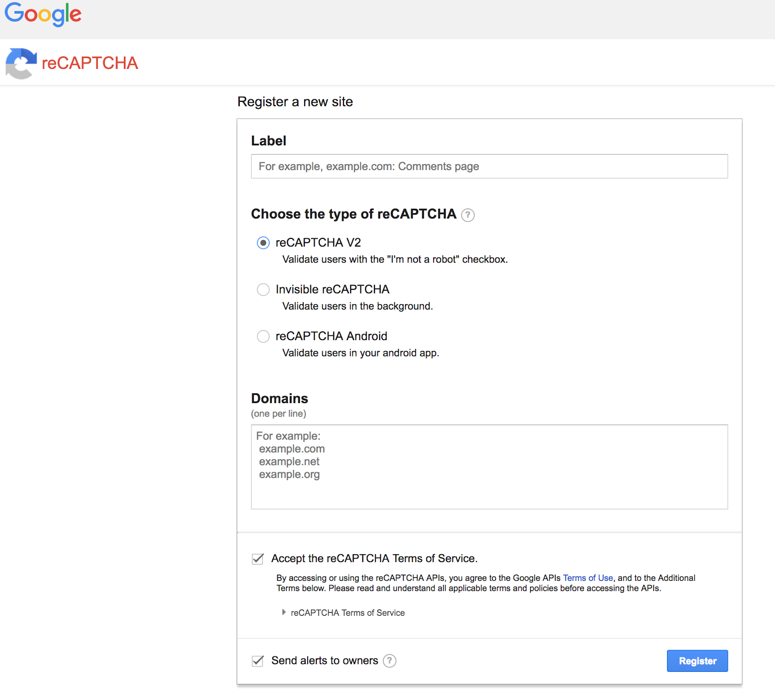This screenshot has height=700, width=775.
Task: Click the Google logo
Action: point(43,15)
